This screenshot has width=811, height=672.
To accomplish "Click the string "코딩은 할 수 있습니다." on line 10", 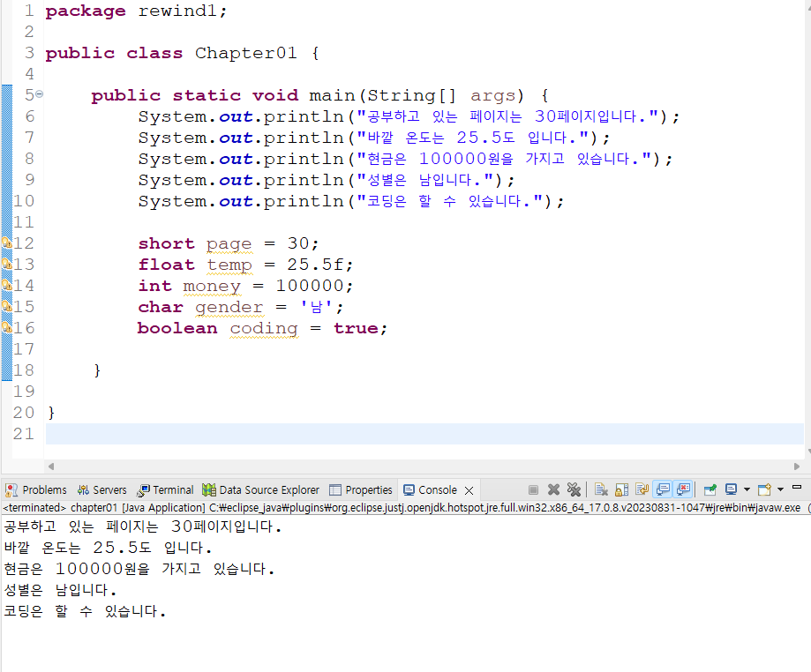I will [x=450, y=202].
